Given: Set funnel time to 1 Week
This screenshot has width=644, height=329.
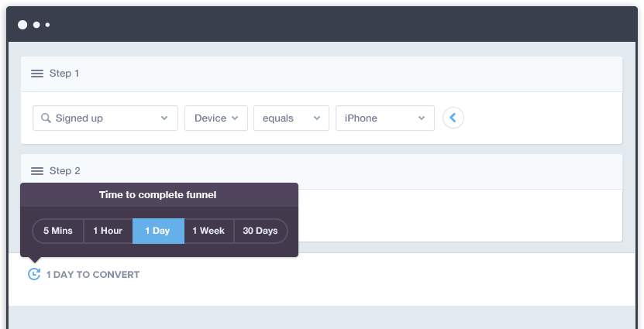Looking at the screenshot, I should point(208,231).
